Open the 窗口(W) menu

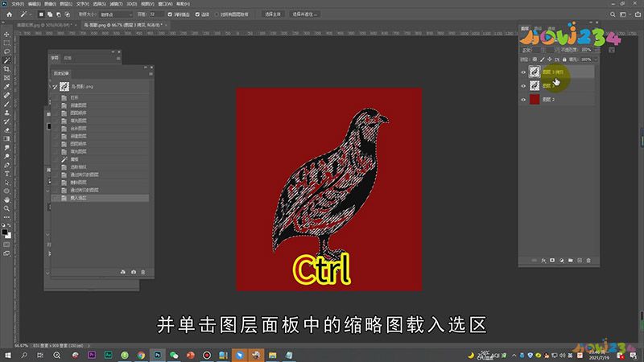click(x=165, y=4)
